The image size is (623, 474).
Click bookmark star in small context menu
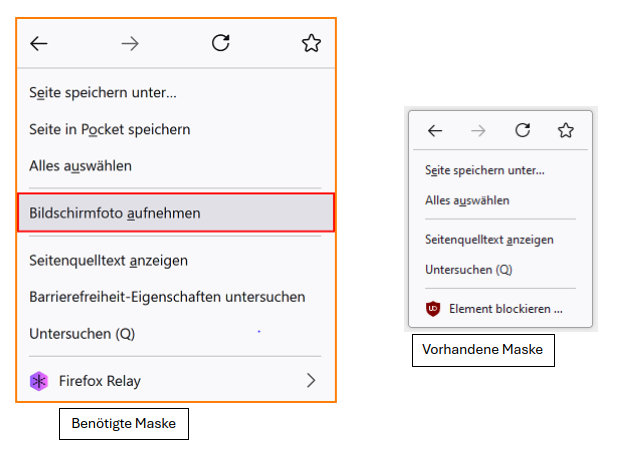coord(566,130)
